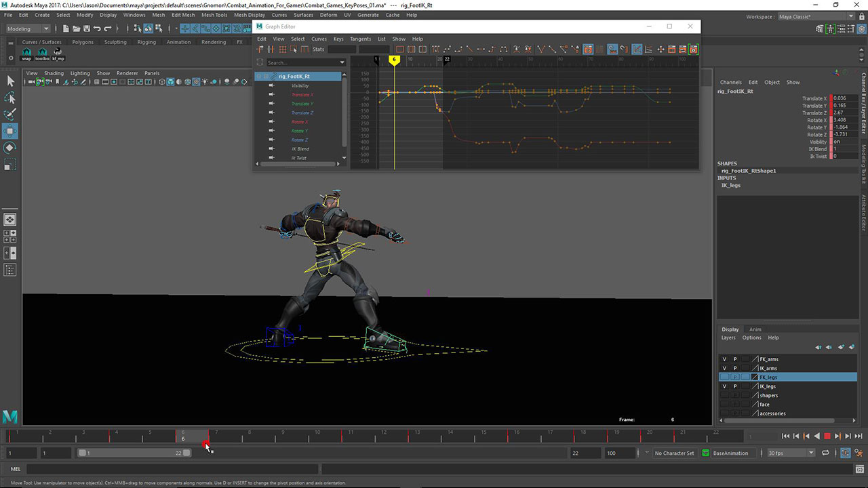Image resolution: width=868 pixels, height=488 pixels.
Task: Select the Rotate X channel in Graph Editor
Action: pyautogui.click(x=300, y=122)
